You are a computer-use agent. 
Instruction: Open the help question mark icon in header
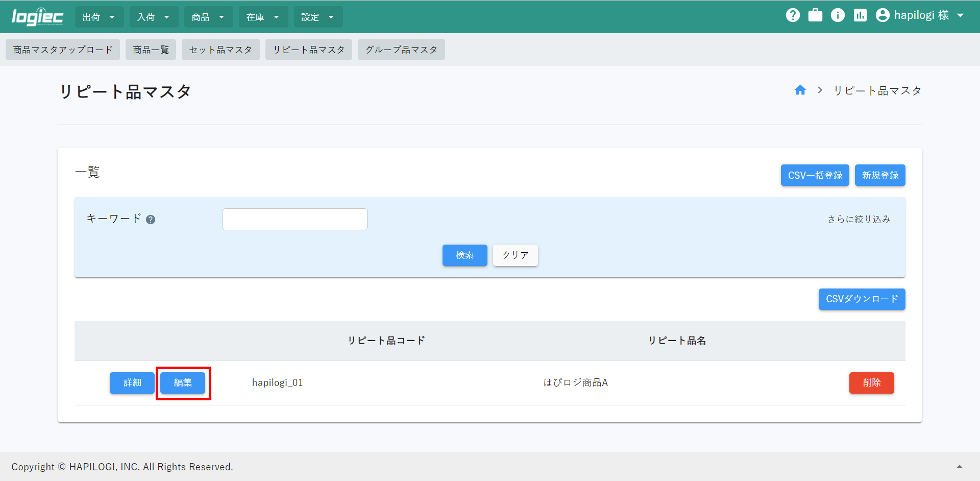(x=793, y=15)
